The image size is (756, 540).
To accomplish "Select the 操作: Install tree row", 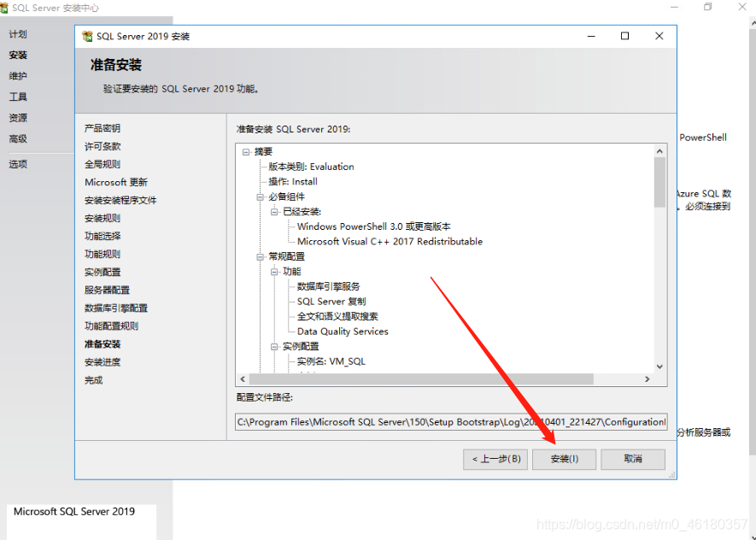I will [293, 182].
